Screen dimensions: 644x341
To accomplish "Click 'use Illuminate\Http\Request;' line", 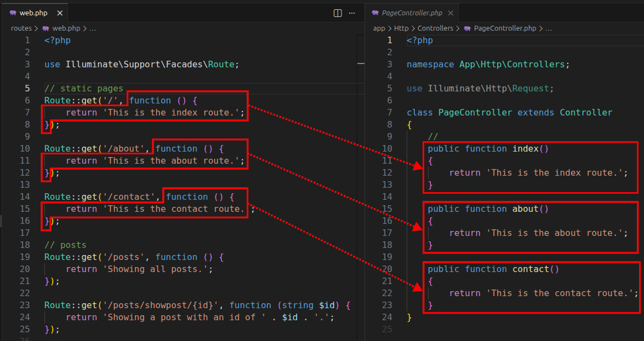I will click(x=481, y=88).
